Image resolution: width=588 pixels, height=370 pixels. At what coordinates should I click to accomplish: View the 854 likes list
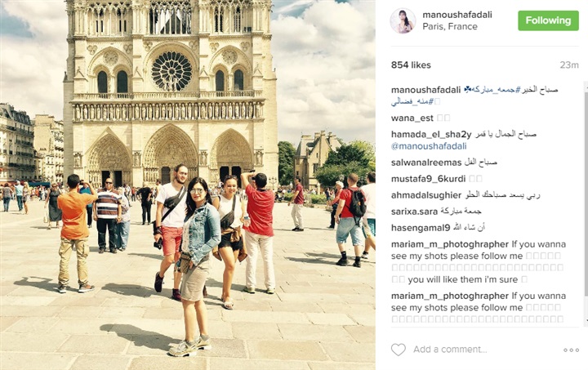coord(411,65)
